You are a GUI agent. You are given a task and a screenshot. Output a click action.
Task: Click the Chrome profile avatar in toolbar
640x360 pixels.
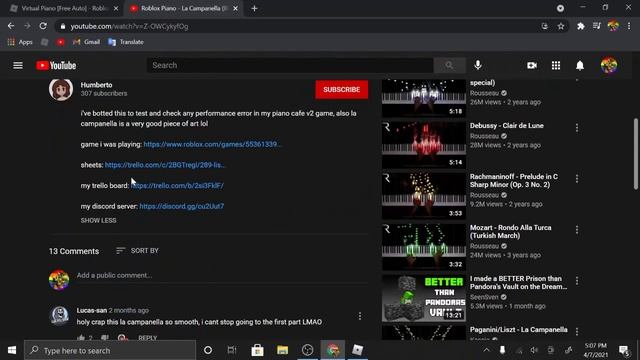tap(613, 26)
